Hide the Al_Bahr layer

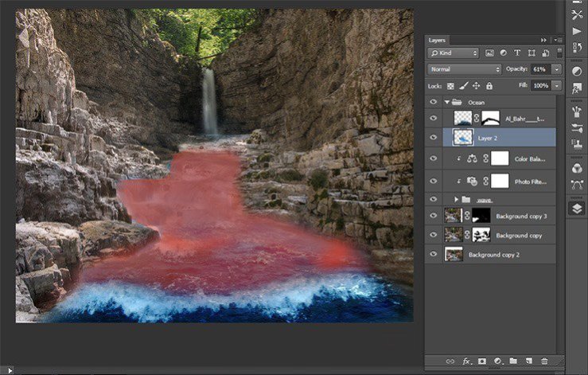434,119
